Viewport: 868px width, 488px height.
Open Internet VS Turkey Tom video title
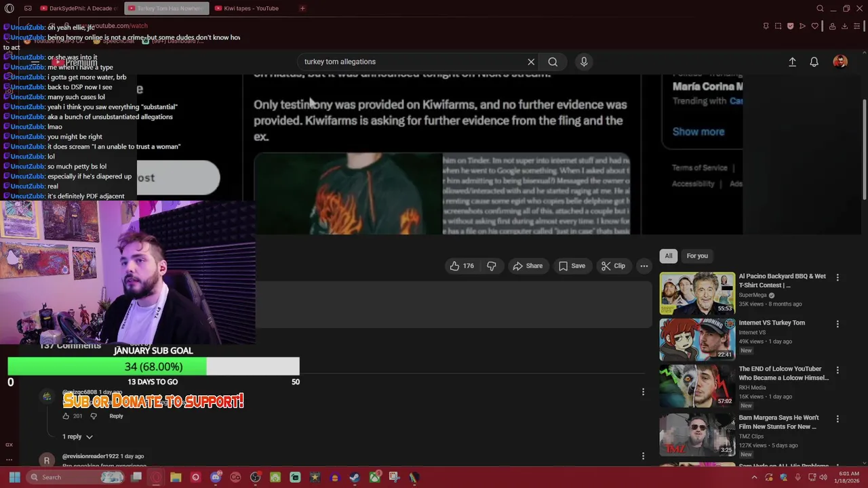[772, 323]
